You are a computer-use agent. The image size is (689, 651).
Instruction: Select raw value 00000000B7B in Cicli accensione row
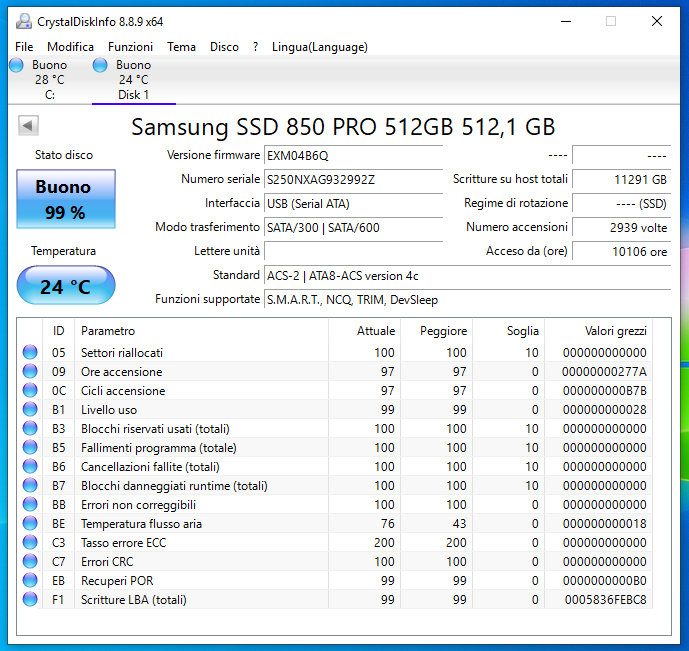point(605,391)
